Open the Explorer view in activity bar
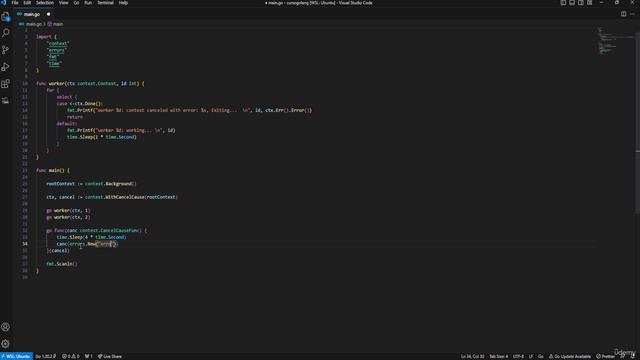The width and height of the screenshot is (640, 360). click(x=6, y=16)
